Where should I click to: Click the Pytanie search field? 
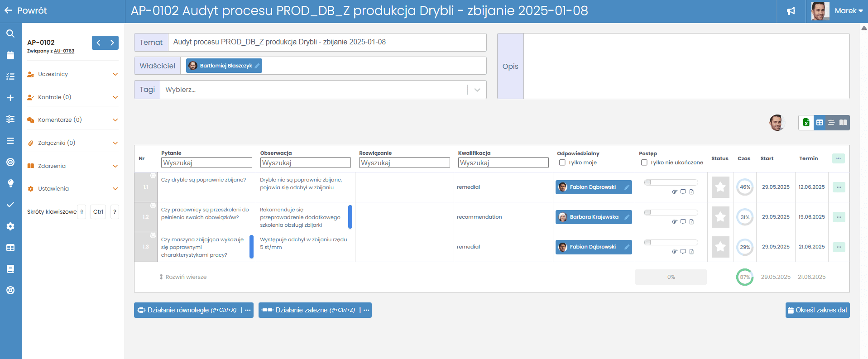pos(206,163)
